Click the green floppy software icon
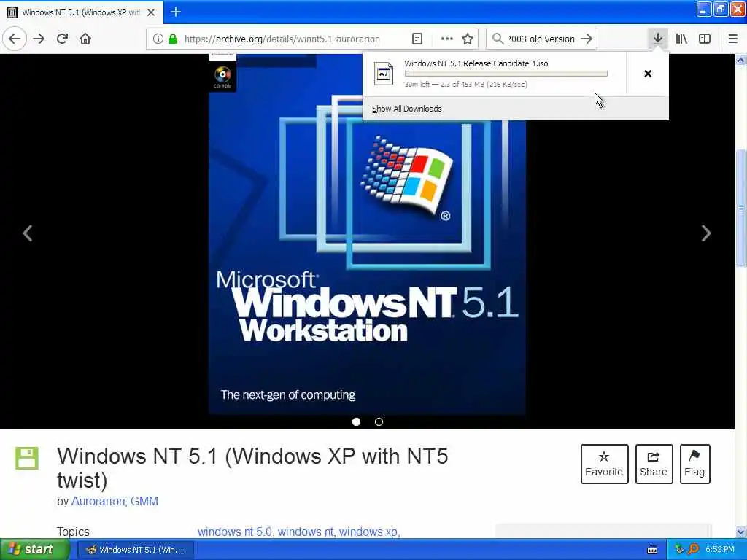This screenshot has height=560, width=747. [x=27, y=458]
